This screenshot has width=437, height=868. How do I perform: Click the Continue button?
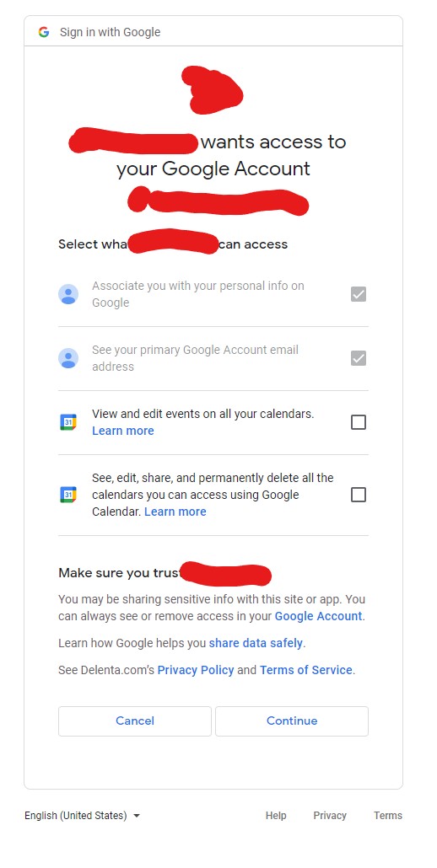[292, 721]
